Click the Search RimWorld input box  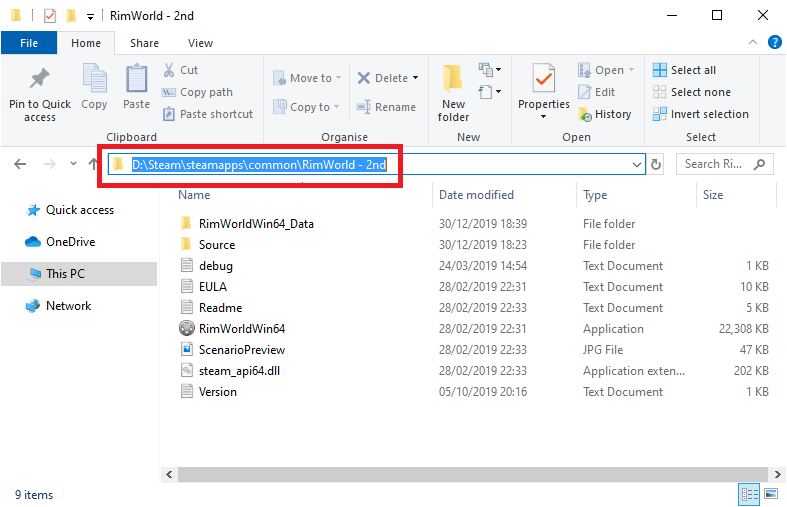(x=716, y=164)
